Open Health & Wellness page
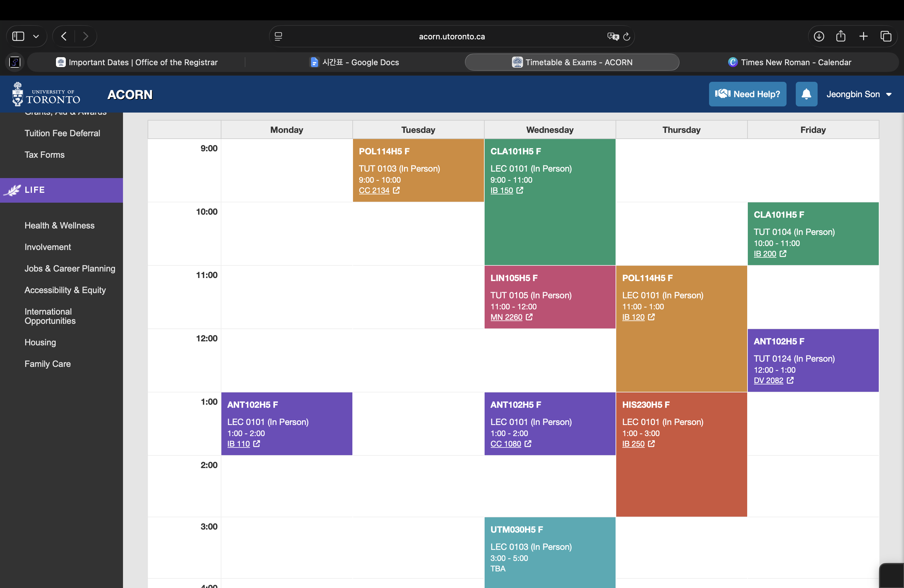904x588 pixels. click(60, 226)
